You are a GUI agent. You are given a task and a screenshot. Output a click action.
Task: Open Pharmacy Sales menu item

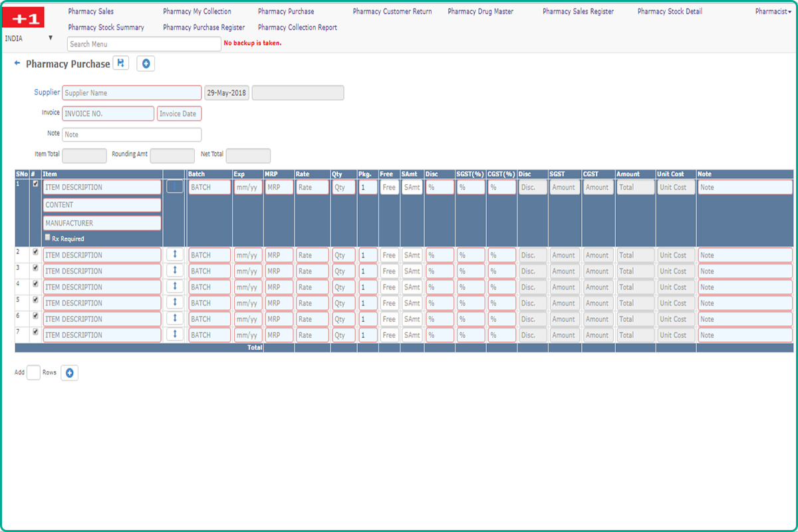coord(91,12)
